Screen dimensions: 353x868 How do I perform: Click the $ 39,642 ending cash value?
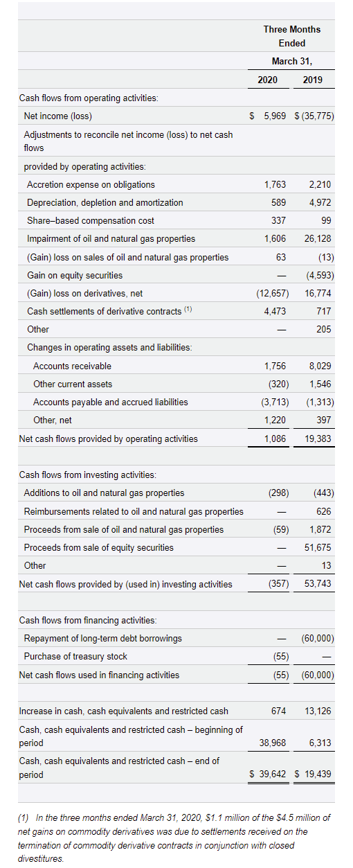tap(268, 774)
